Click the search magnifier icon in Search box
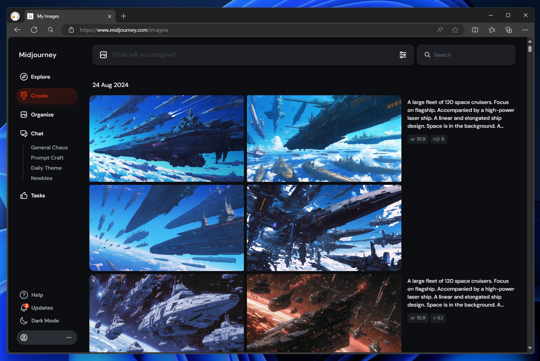The width and height of the screenshot is (540, 361). (x=427, y=55)
